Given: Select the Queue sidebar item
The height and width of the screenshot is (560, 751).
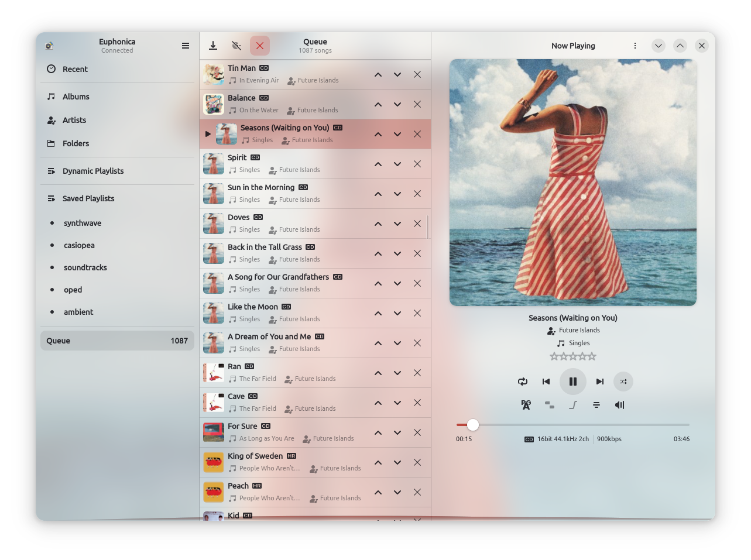Looking at the screenshot, I should [117, 341].
